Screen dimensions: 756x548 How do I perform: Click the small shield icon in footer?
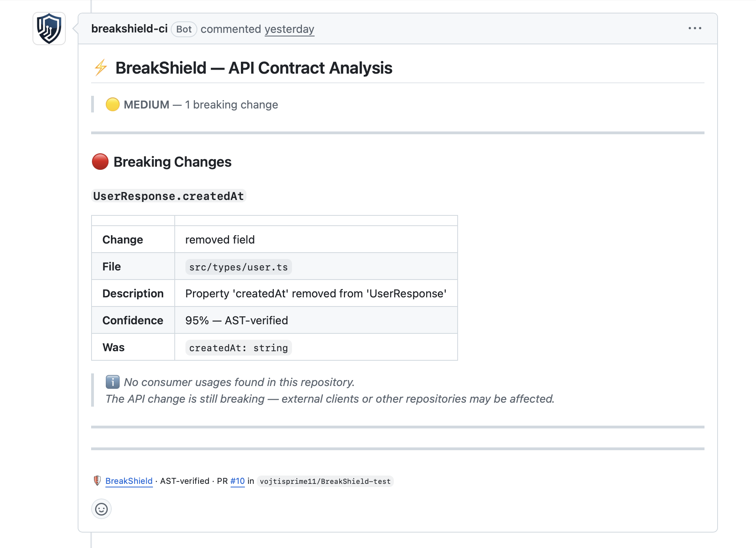(x=97, y=481)
